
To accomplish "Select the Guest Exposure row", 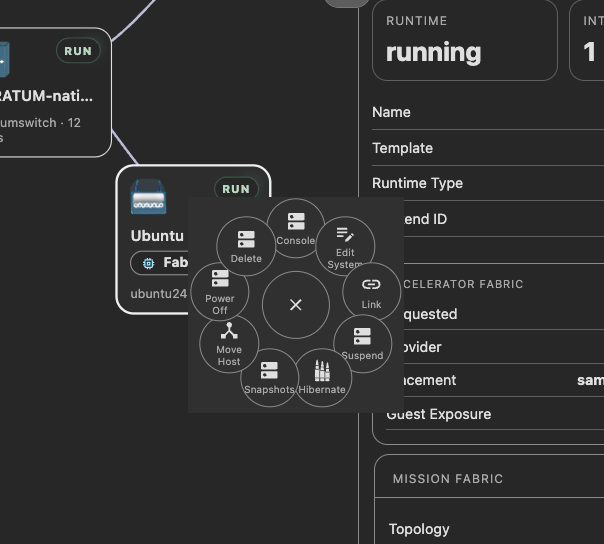I will coord(495,415).
